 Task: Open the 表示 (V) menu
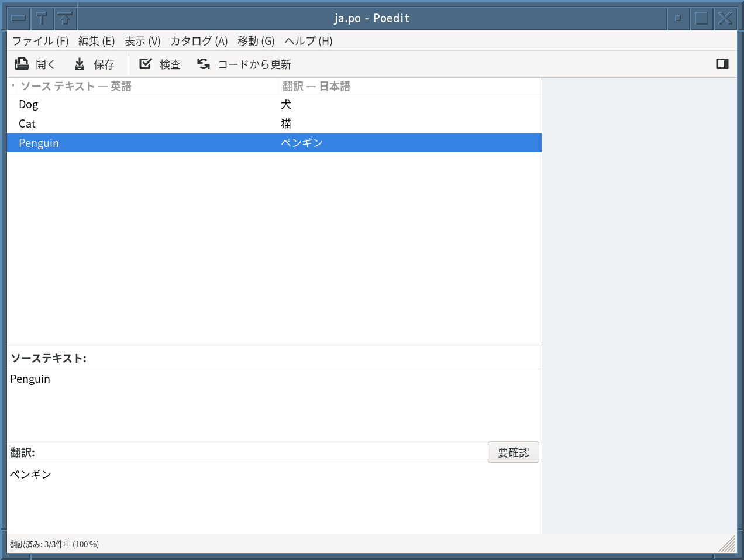point(142,41)
